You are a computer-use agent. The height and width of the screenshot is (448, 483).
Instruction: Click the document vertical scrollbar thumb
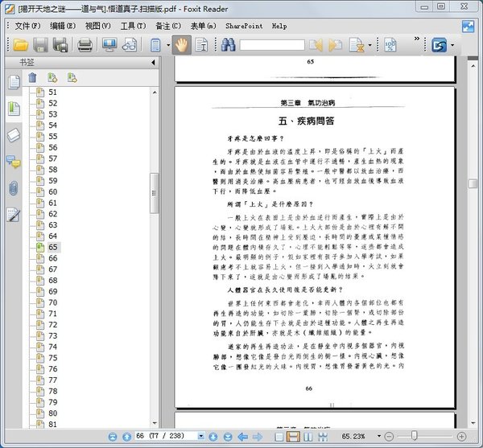tap(473, 183)
